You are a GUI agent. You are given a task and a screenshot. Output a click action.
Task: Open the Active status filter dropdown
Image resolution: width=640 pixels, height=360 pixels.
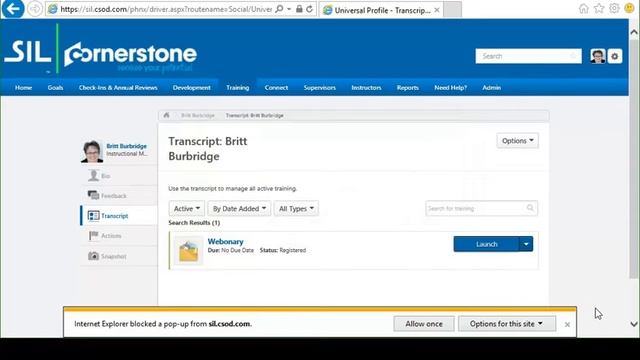[x=187, y=209]
